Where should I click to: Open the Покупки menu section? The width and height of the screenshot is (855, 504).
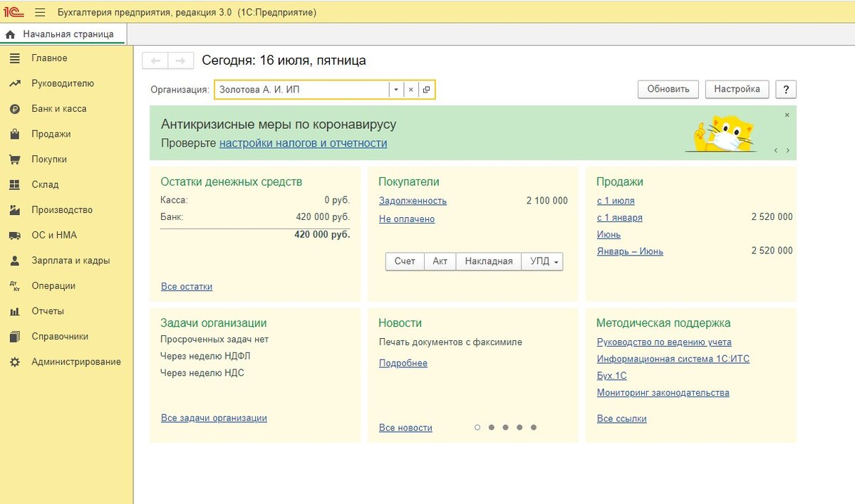tap(49, 159)
